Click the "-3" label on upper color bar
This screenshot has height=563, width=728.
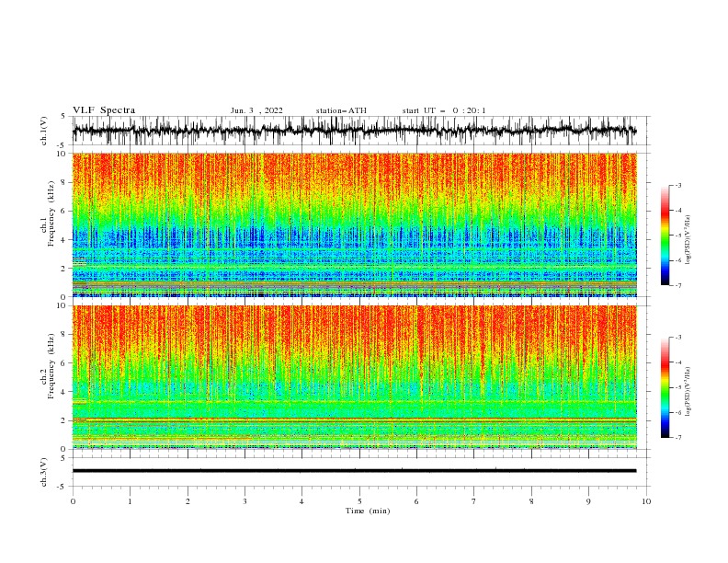677,186
